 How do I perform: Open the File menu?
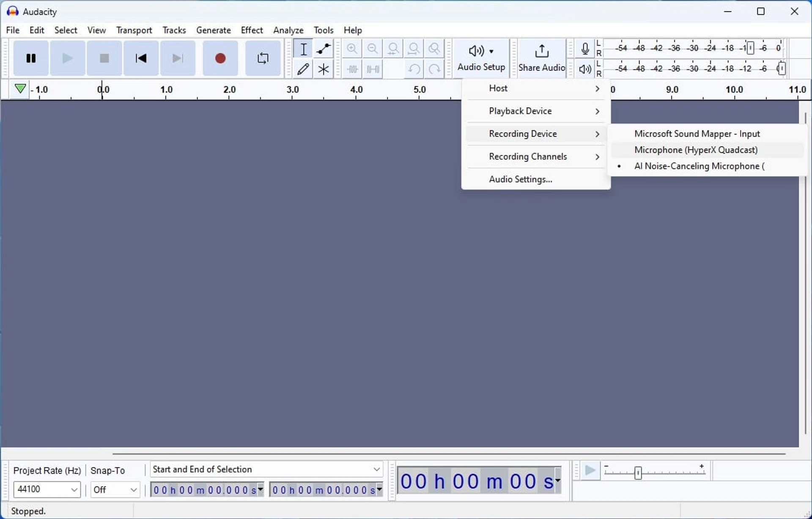click(x=13, y=30)
